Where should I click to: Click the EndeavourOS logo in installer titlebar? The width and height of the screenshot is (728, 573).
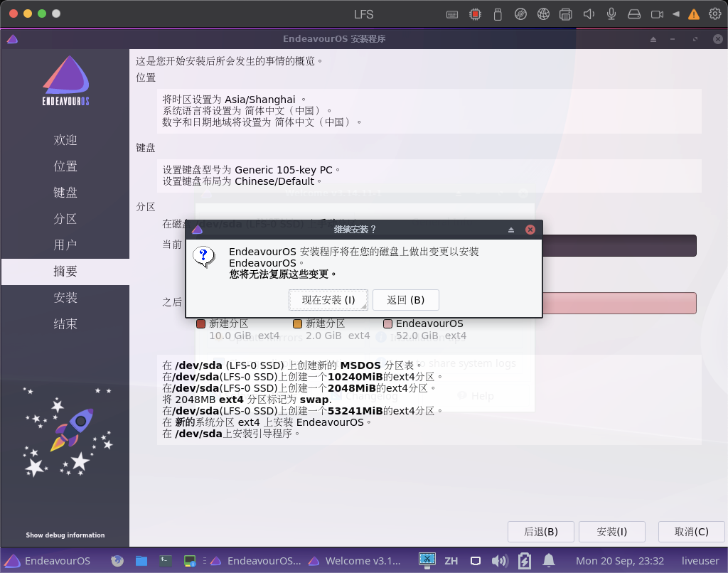(x=13, y=39)
